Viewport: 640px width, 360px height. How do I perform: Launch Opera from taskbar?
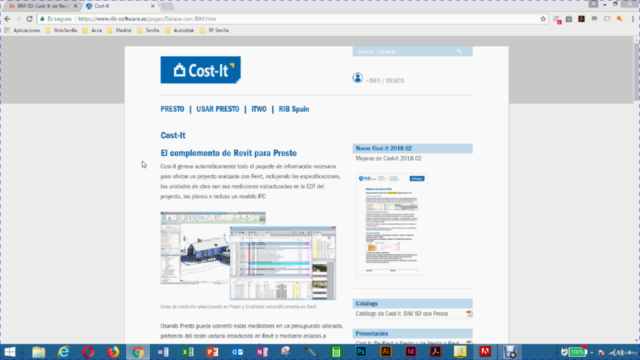pos(88,352)
